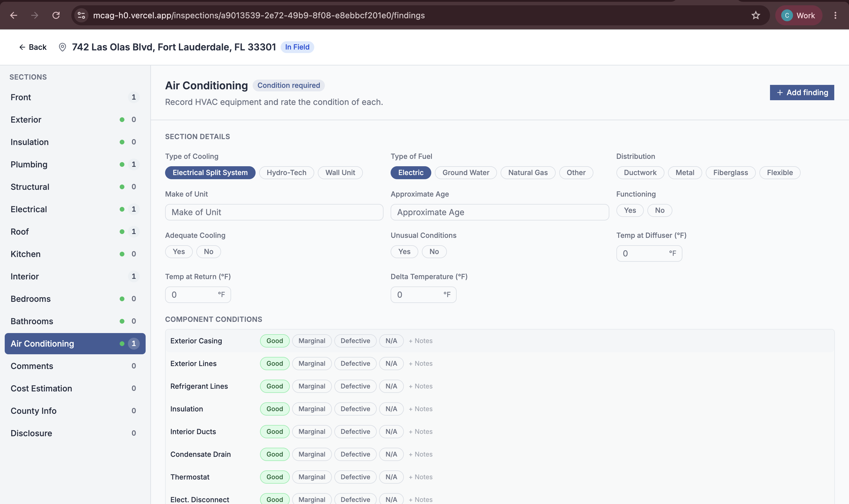Viewport: 849px width, 504px height.
Task: Set Functioning to Yes
Action: 630,210
